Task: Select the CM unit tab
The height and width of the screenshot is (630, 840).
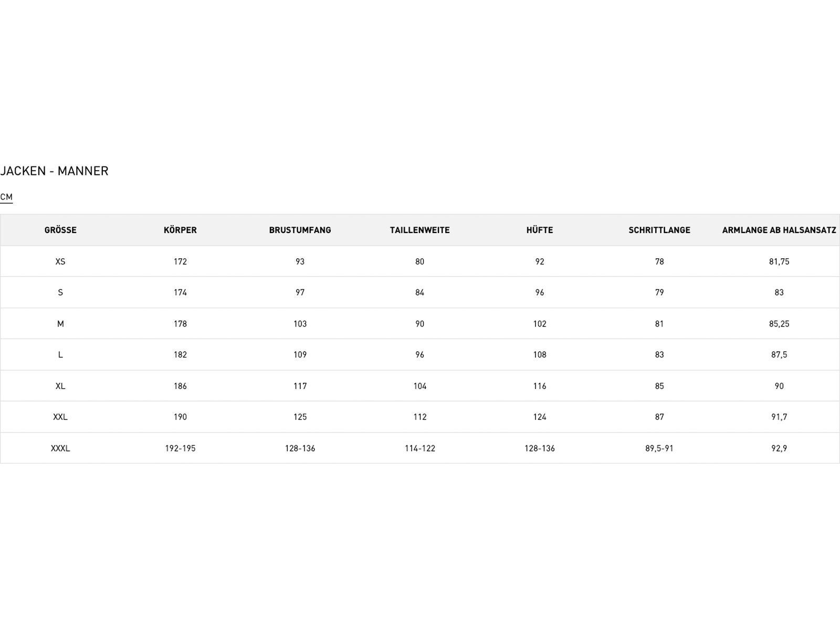Action: (6, 197)
